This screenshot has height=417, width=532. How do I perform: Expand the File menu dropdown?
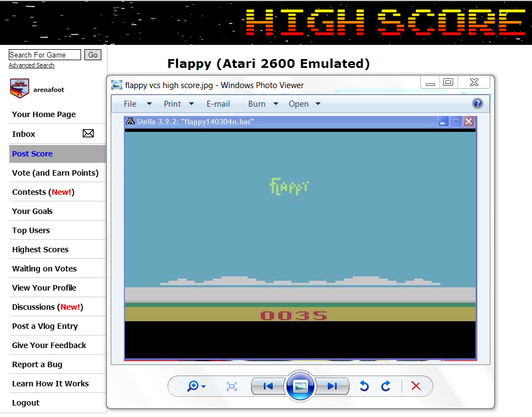(137, 104)
